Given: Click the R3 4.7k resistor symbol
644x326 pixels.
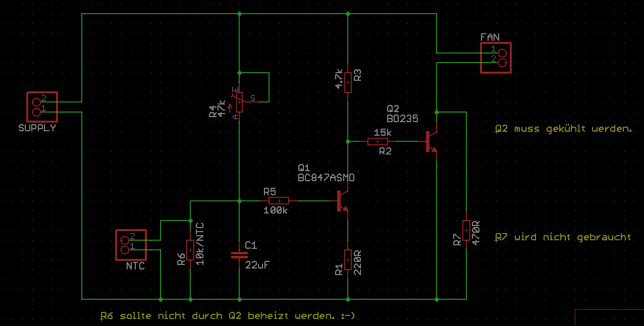Looking at the screenshot, I should tap(348, 82).
